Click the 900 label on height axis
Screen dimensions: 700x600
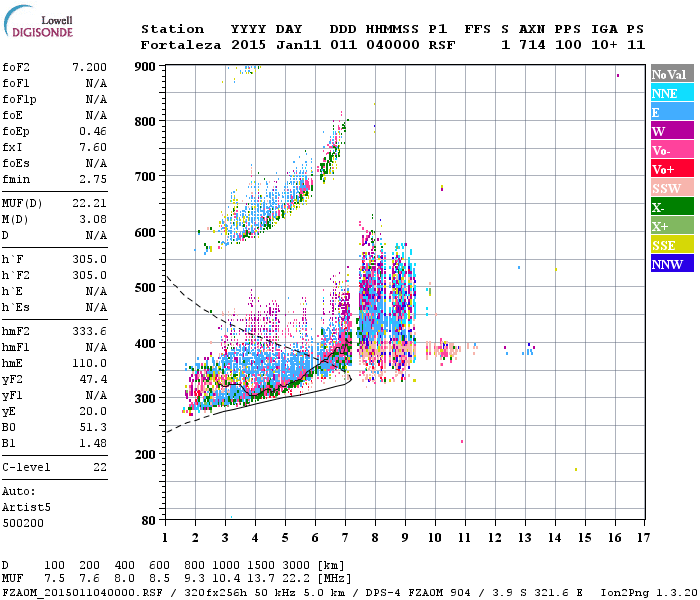coord(145,67)
